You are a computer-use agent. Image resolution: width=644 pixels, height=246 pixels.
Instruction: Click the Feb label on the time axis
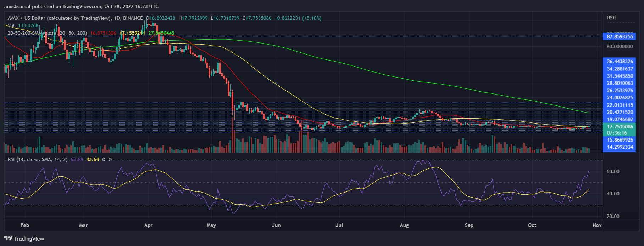point(24,225)
